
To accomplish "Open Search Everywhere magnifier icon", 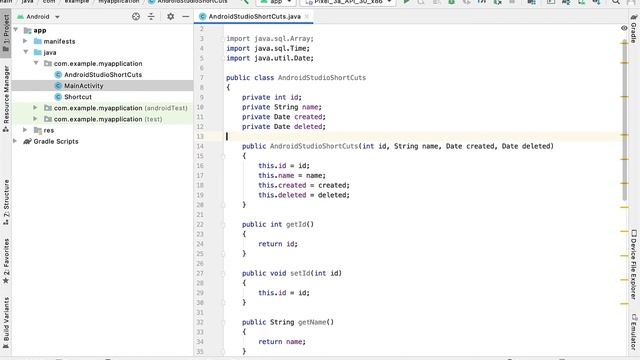I will pyautogui.click(x=616, y=2).
